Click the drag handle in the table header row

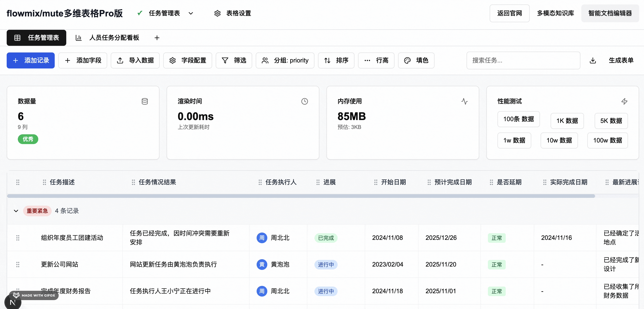point(18,182)
